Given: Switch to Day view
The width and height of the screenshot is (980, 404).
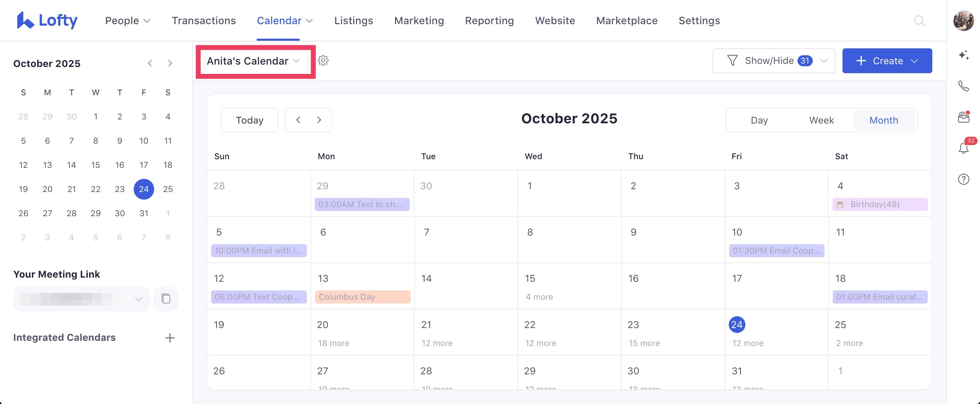Looking at the screenshot, I should point(759,120).
